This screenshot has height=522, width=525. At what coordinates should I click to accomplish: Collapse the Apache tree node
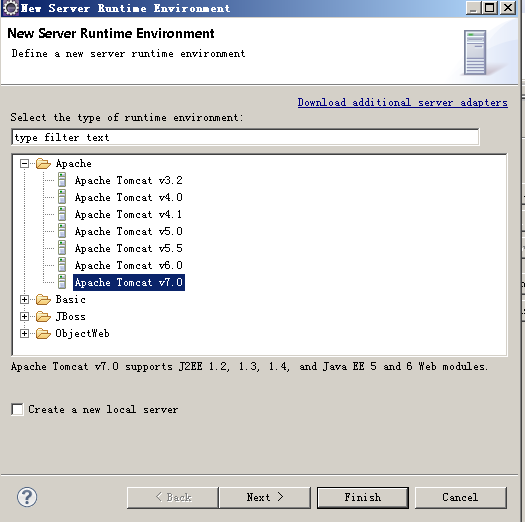24,164
